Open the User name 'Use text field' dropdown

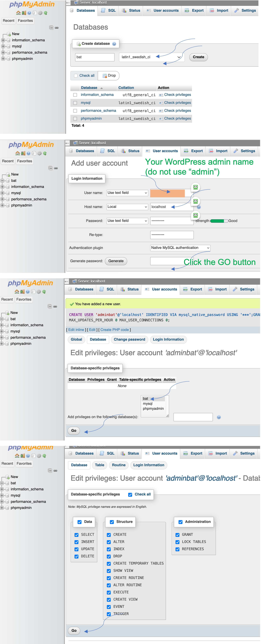pos(127,193)
